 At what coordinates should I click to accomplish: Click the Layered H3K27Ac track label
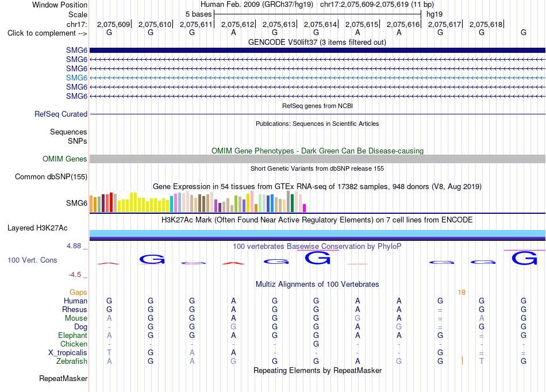[x=37, y=228]
